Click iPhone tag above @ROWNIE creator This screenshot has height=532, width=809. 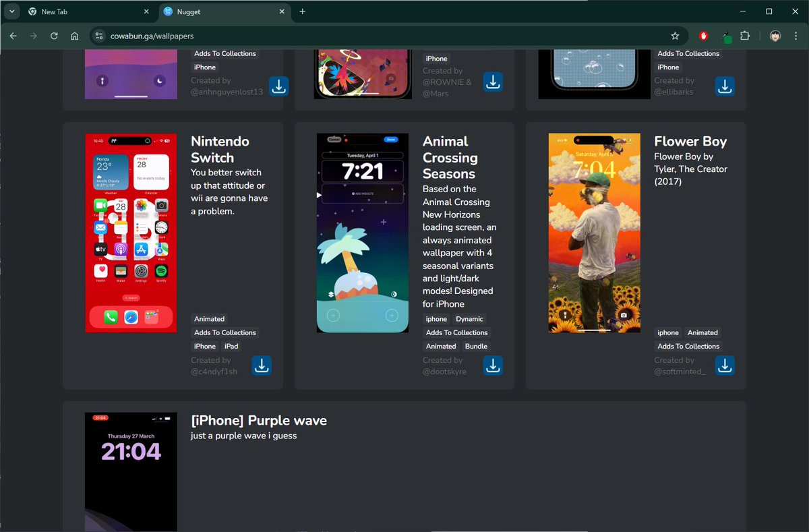[436, 59]
